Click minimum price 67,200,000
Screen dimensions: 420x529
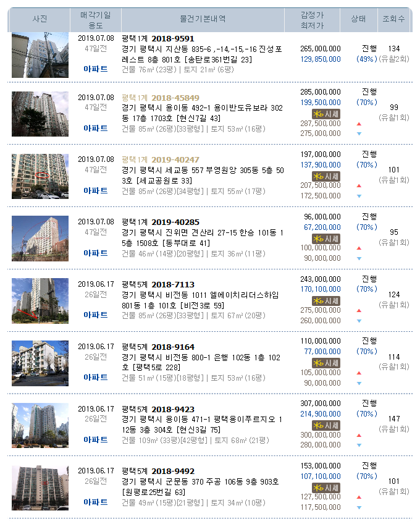point(322,227)
